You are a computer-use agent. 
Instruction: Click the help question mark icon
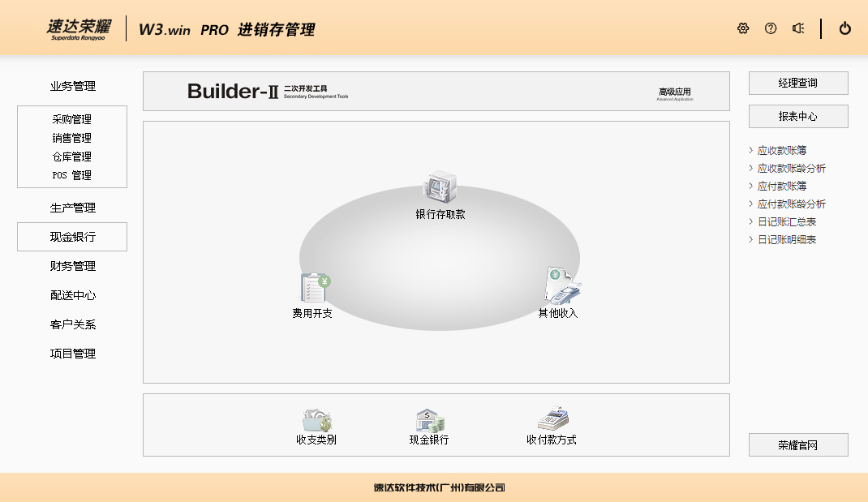point(771,28)
